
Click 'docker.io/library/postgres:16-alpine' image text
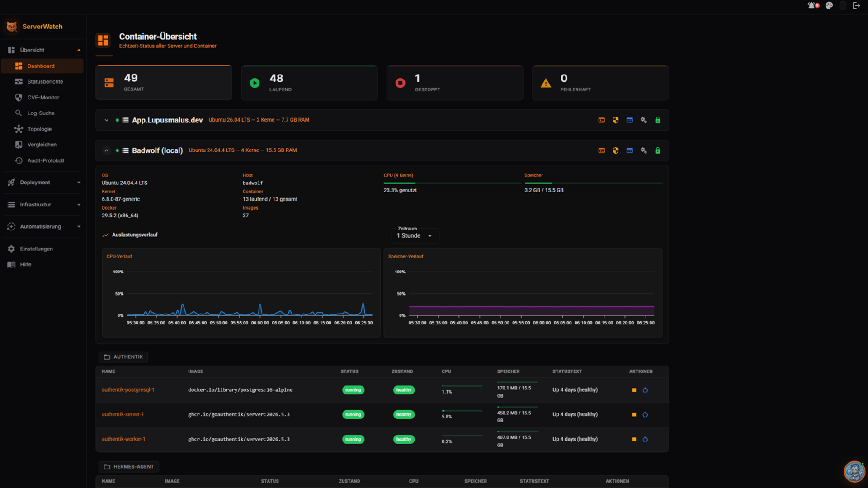tap(240, 390)
